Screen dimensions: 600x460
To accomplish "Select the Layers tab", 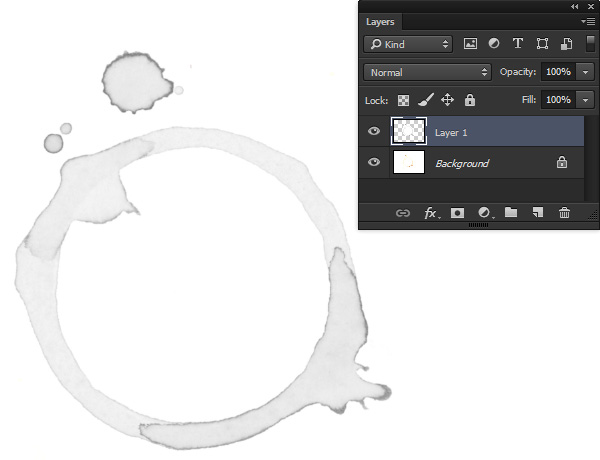I will (380, 22).
